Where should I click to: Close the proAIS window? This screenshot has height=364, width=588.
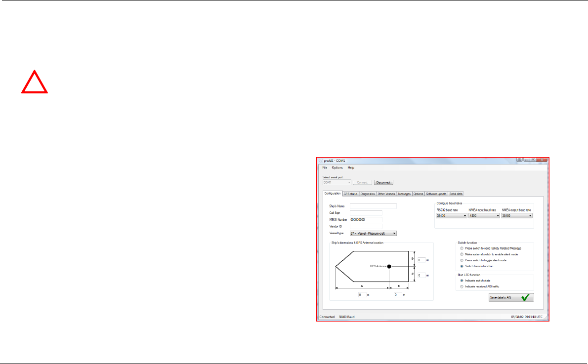tap(542, 160)
